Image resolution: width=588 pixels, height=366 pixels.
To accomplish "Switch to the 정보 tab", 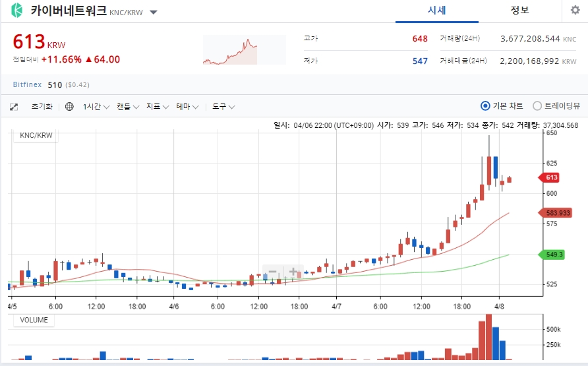I will 519,11.
